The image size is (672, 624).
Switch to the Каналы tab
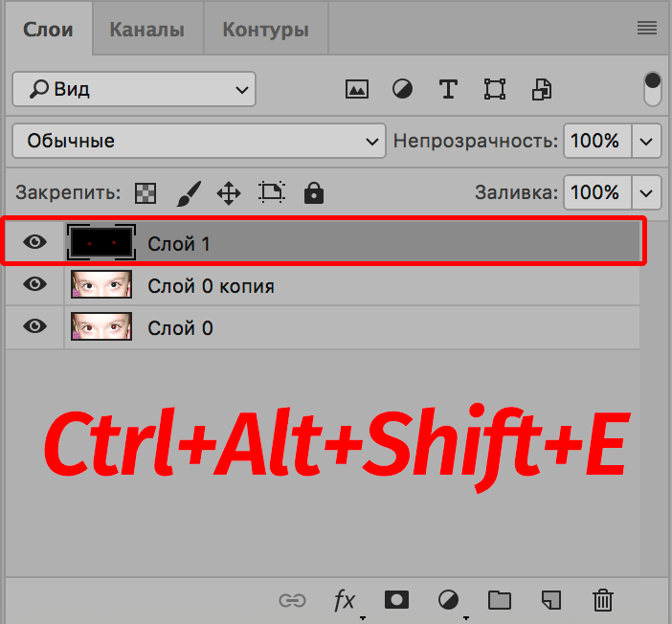(147, 29)
